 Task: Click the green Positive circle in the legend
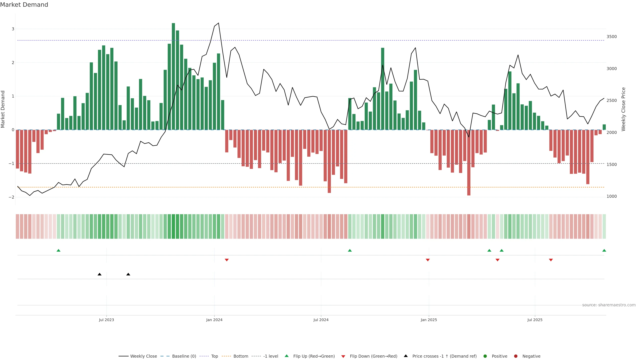point(485,356)
